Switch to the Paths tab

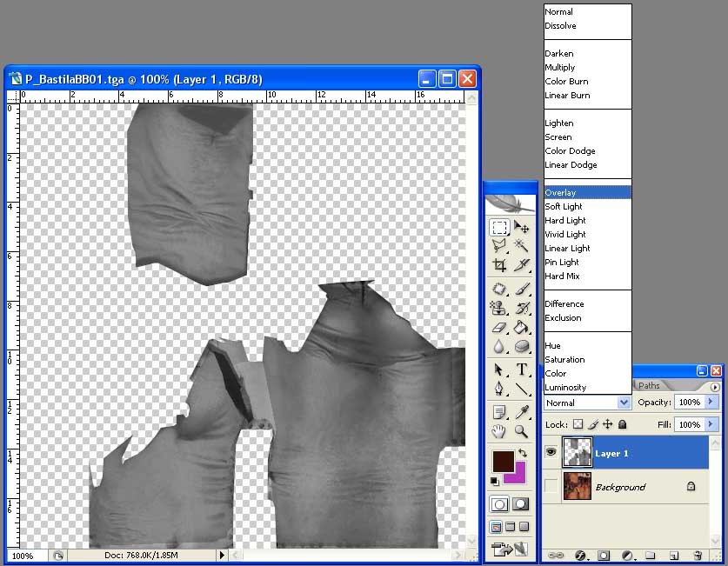click(x=649, y=385)
